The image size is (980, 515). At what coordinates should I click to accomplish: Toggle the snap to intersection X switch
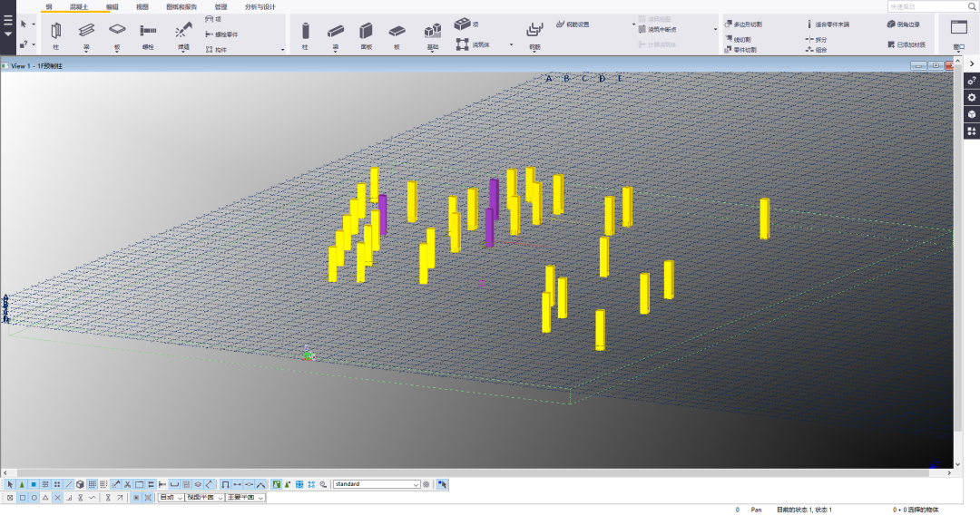(x=57, y=498)
